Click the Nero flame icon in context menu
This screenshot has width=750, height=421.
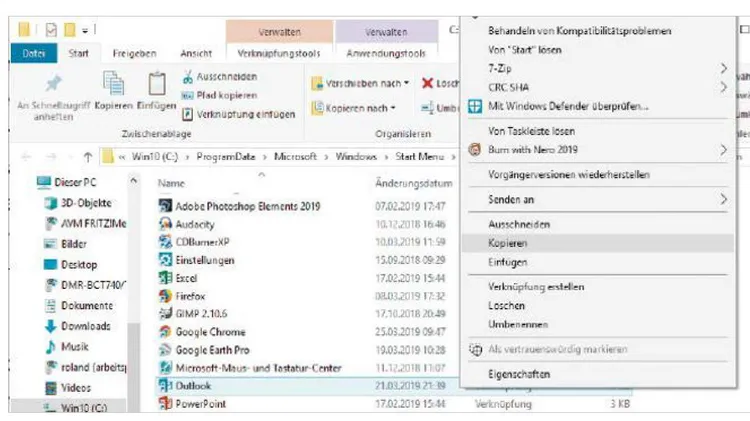(475, 150)
